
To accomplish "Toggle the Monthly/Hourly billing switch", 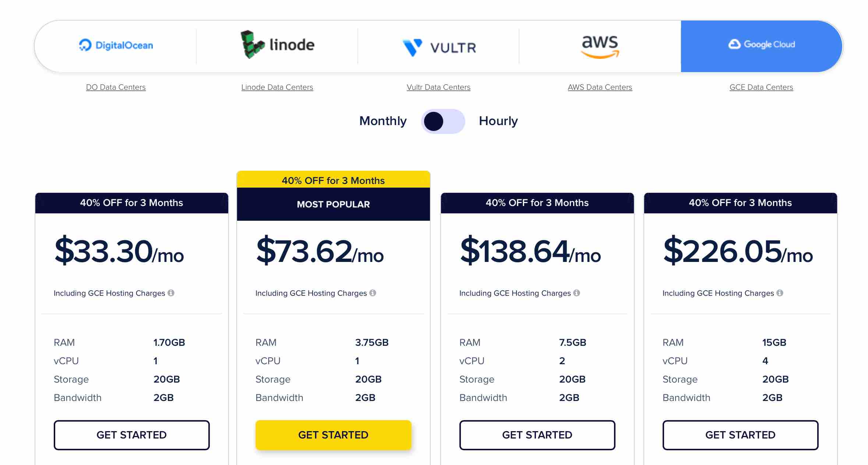I will (443, 121).
